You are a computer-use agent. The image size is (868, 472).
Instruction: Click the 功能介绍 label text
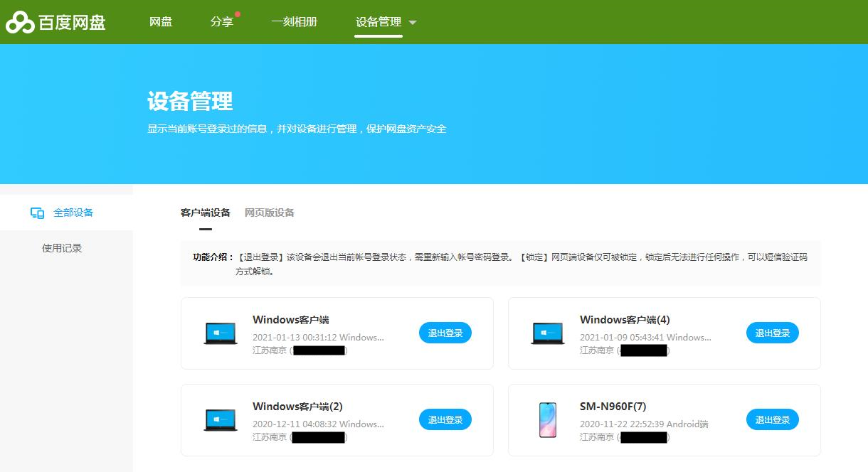(x=213, y=257)
